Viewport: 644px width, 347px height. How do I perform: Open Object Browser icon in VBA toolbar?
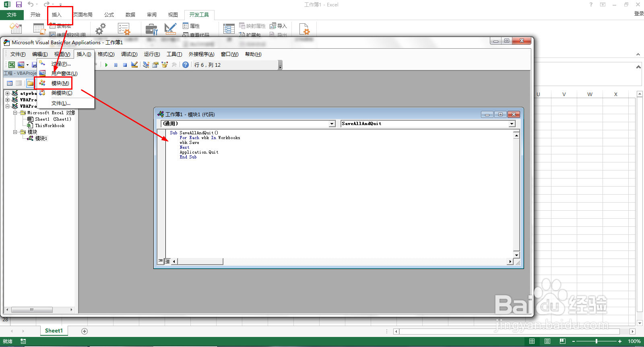pyautogui.click(x=165, y=65)
